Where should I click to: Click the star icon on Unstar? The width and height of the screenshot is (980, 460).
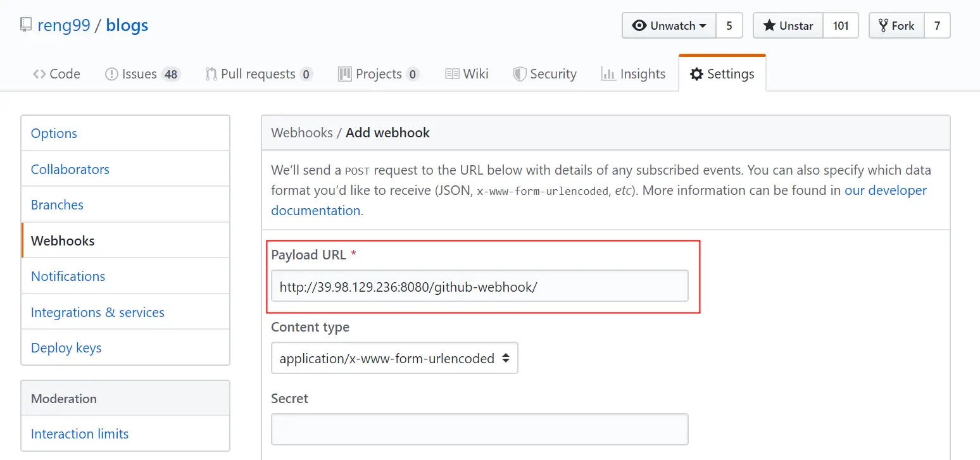(x=769, y=25)
